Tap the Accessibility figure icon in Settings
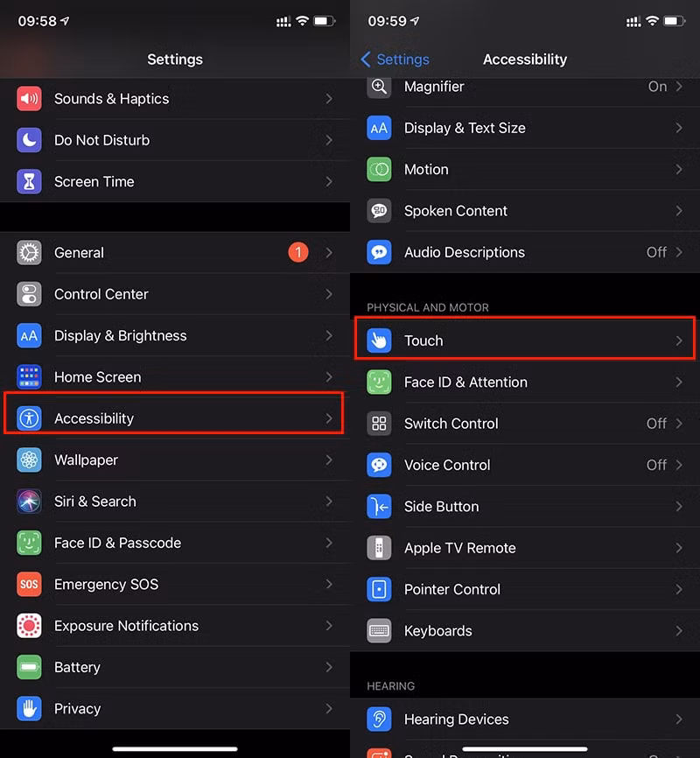This screenshot has height=758, width=700. [x=29, y=418]
